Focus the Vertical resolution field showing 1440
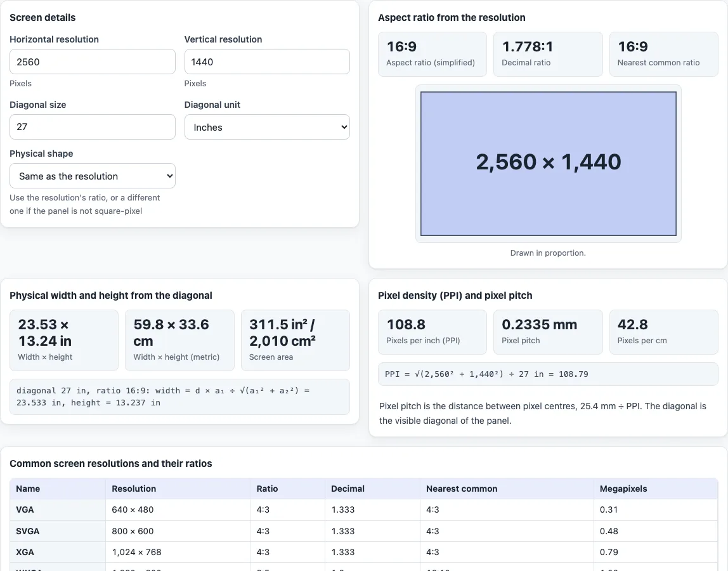 pos(267,62)
